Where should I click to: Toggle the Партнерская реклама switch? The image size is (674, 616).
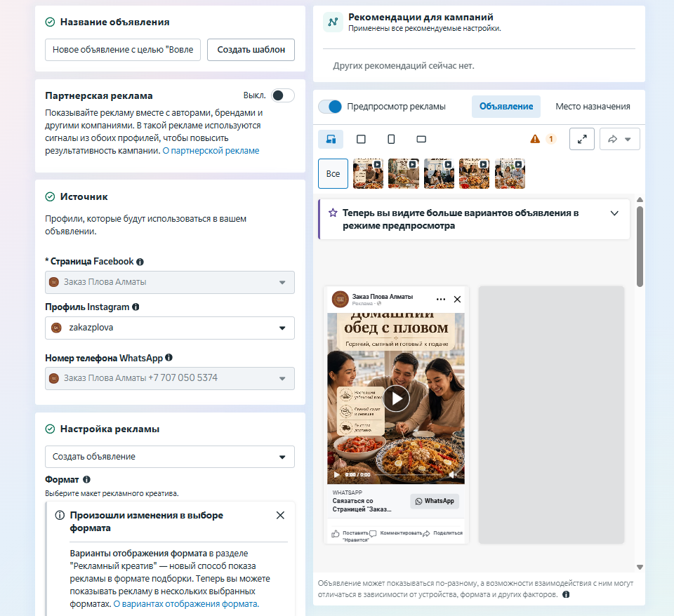pos(283,95)
